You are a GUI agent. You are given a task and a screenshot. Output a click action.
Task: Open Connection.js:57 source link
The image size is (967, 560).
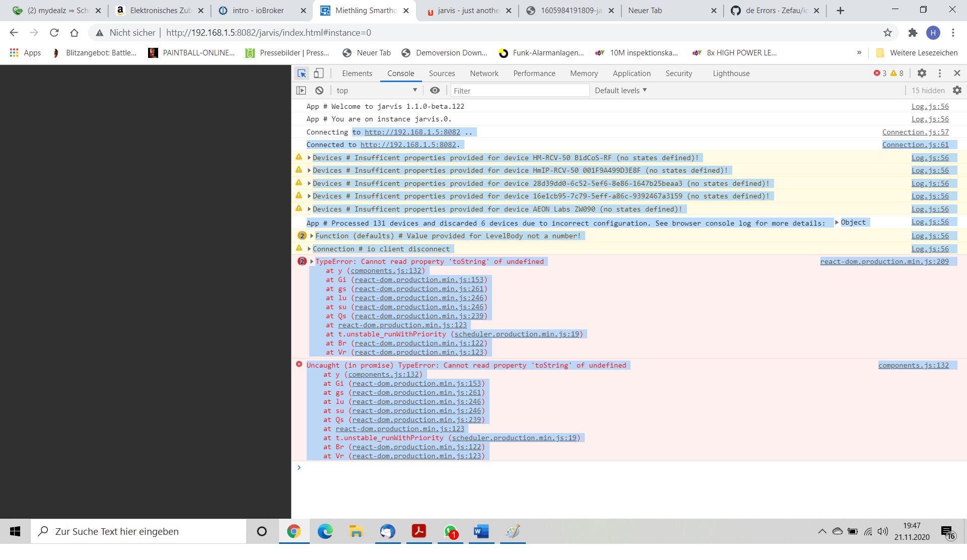915,132
